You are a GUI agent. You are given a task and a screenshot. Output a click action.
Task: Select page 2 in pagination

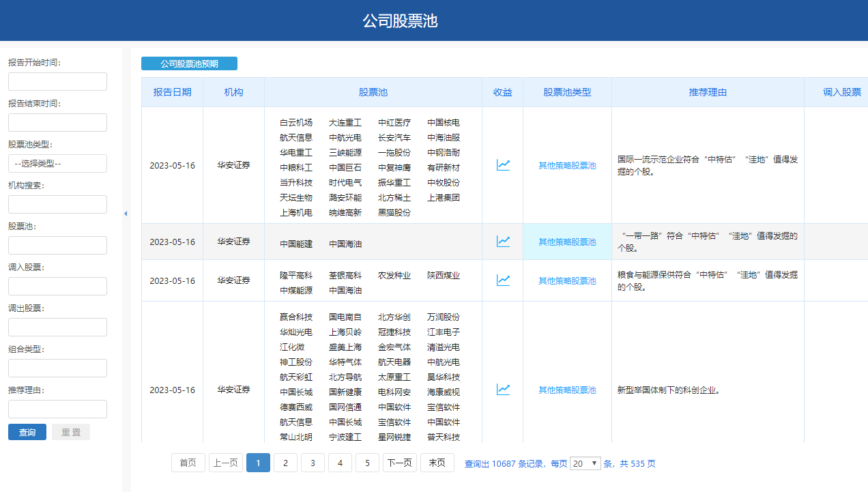point(285,463)
